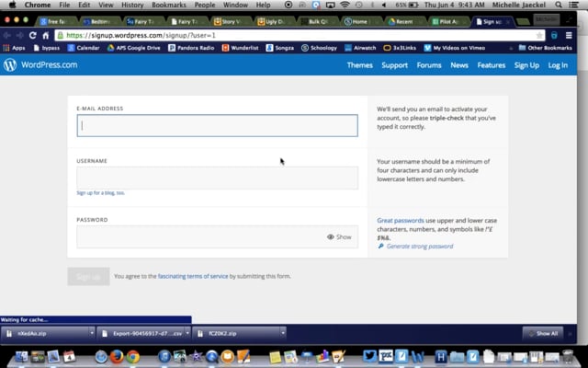Image resolution: width=588 pixels, height=368 pixels.
Task: Click Generate strong password link
Action: (420, 247)
